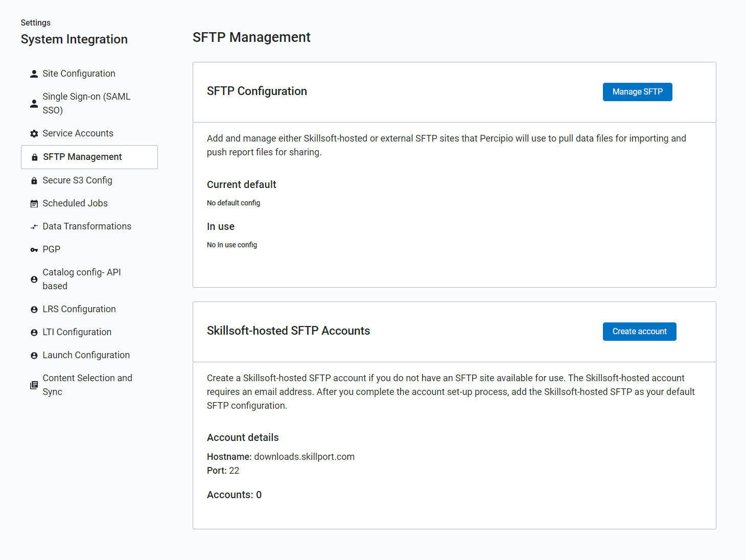The width and height of the screenshot is (746, 560).
Task: Click the Current default heading
Action: [x=242, y=184]
